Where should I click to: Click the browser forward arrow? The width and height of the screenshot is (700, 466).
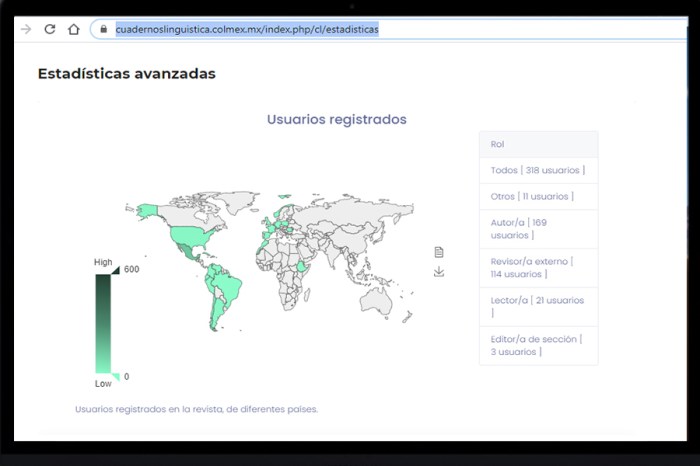(26, 29)
